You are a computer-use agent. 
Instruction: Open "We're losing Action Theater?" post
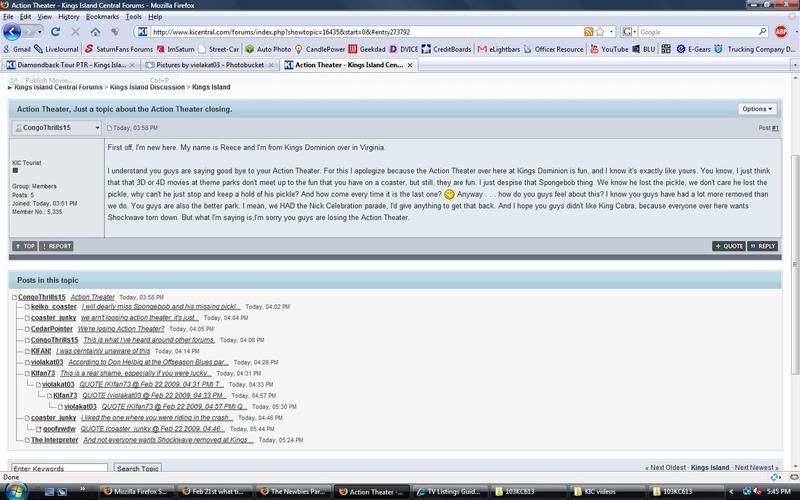click(121, 329)
